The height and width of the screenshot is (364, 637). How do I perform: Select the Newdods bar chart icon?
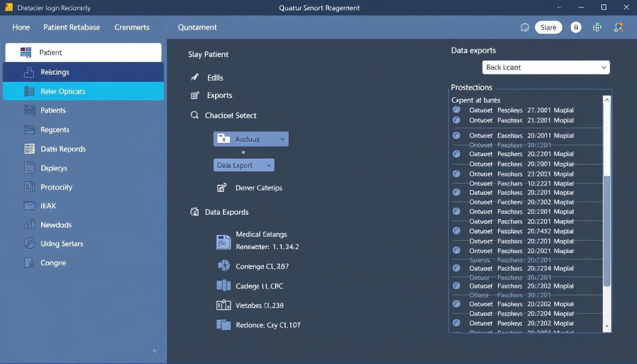(x=29, y=225)
